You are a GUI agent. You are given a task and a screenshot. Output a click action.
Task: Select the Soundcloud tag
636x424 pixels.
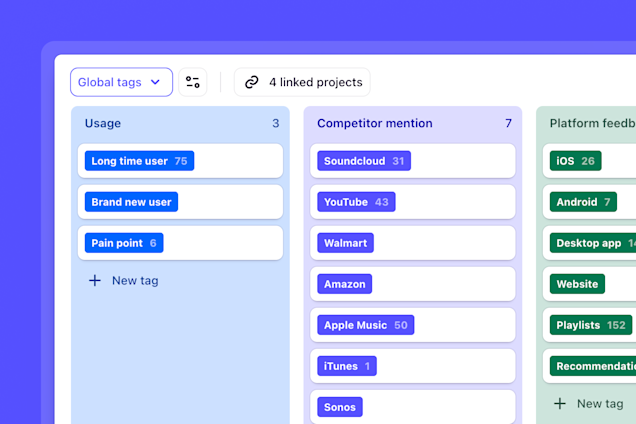pyautogui.click(x=364, y=161)
